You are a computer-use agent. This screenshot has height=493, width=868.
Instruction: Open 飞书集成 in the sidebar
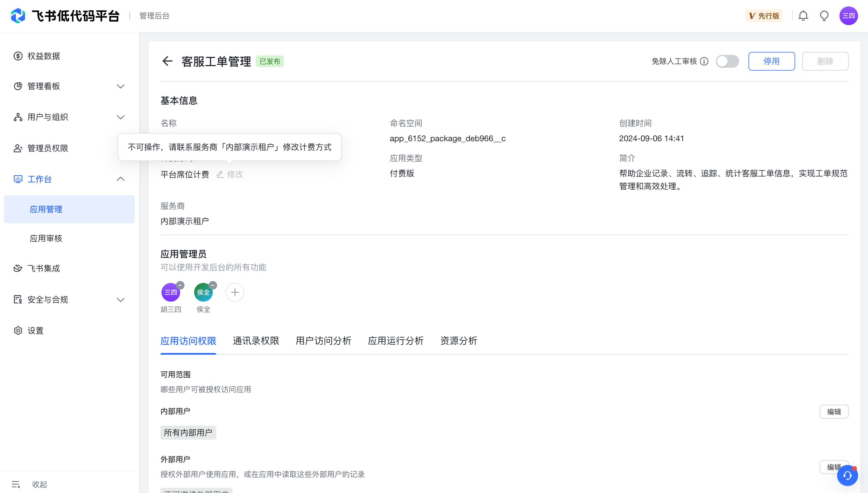pos(69,268)
